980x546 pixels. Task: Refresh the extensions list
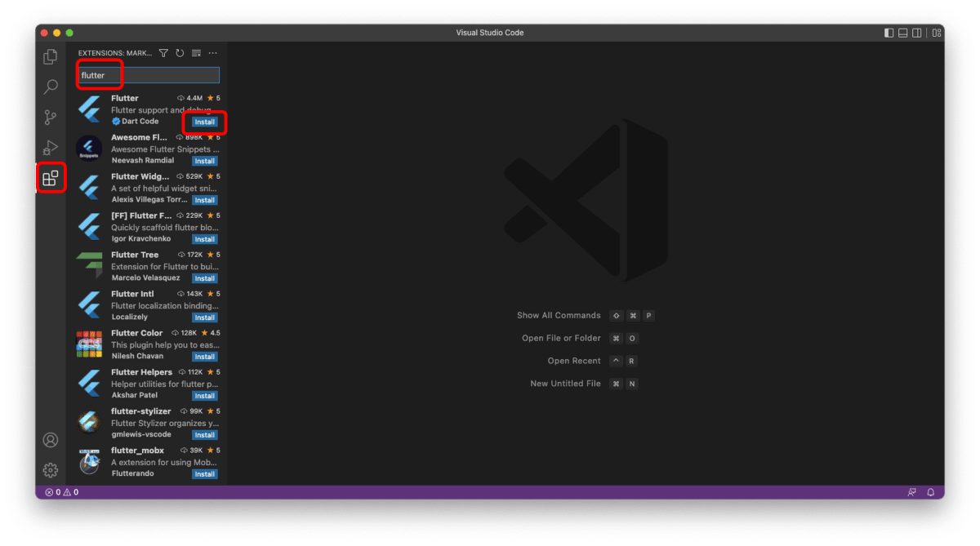pos(180,53)
